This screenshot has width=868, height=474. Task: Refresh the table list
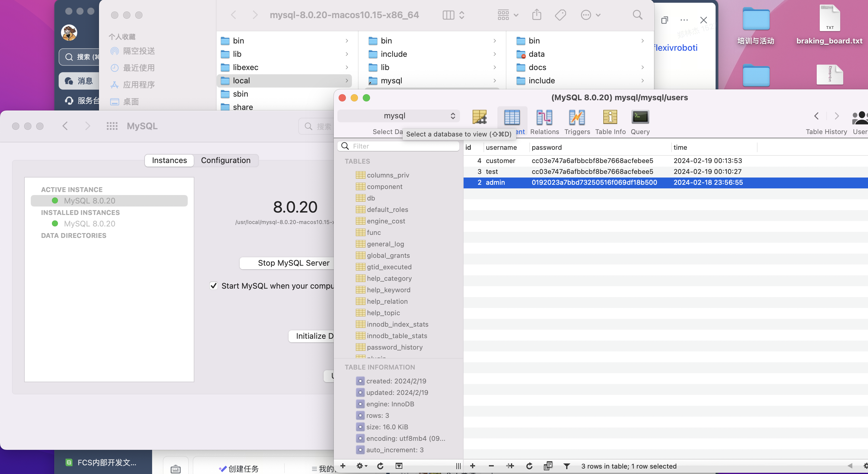click(380, 466)
